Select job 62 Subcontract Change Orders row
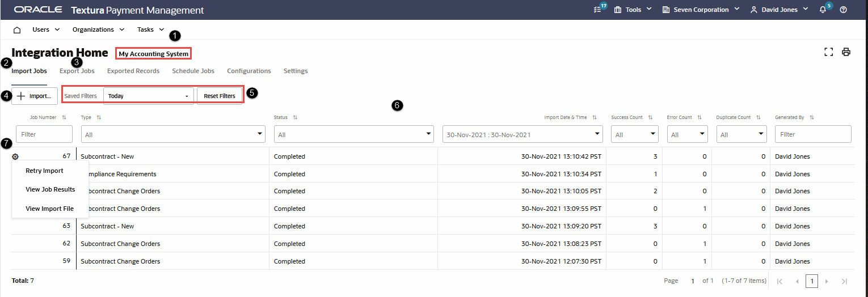 [x=433, y=244]
